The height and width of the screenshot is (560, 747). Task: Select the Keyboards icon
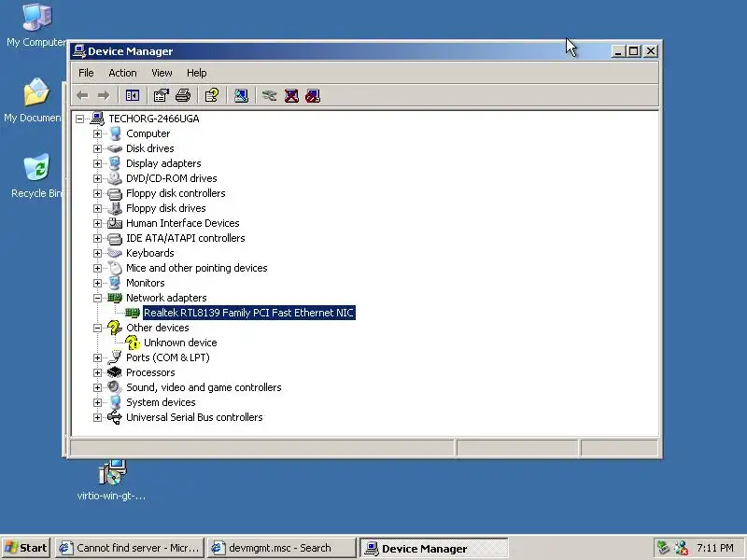[115, 253]
